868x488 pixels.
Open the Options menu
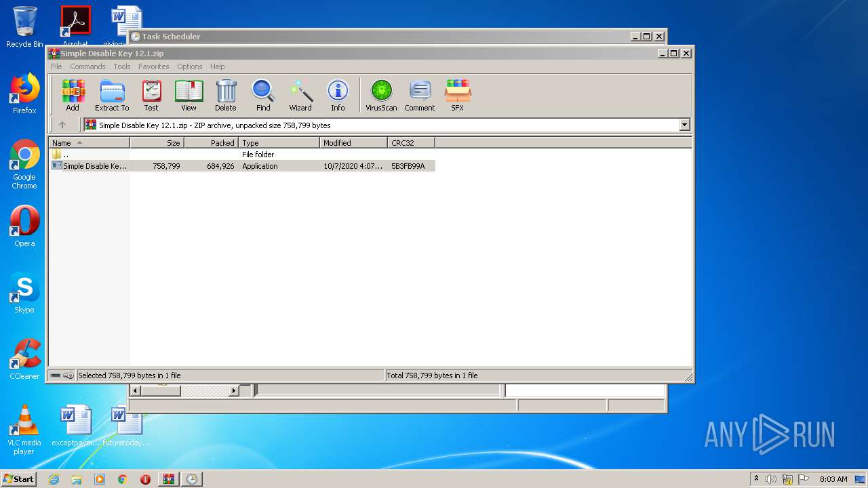coord(190,66)
